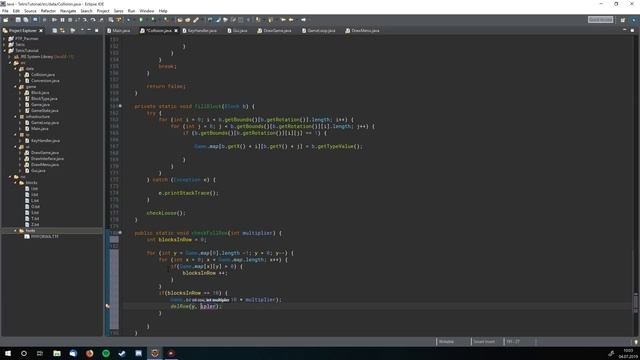Click the Suspend (pause) debug icon
The height and width of the screenshot is (360, 640).
point(62,20)
